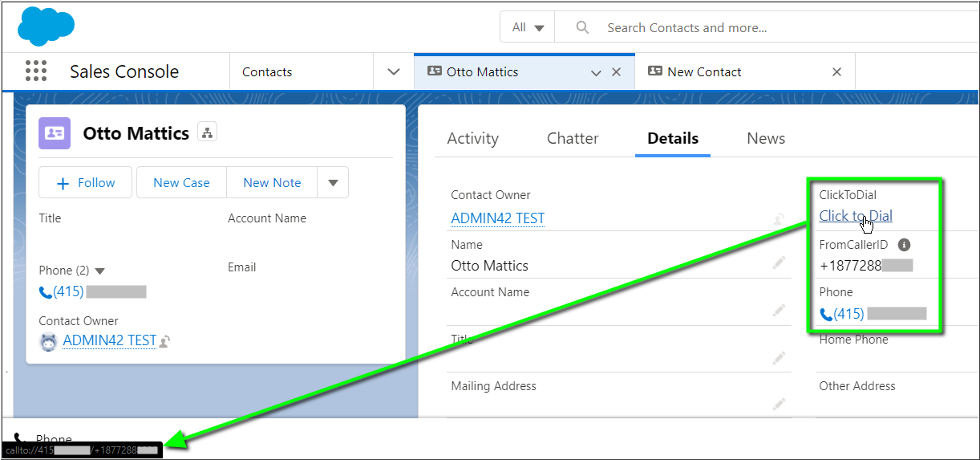Screen dimensions: 980x460
Task: Click change owner icon in Contact Owner field
Action: [x=778, y=218]
